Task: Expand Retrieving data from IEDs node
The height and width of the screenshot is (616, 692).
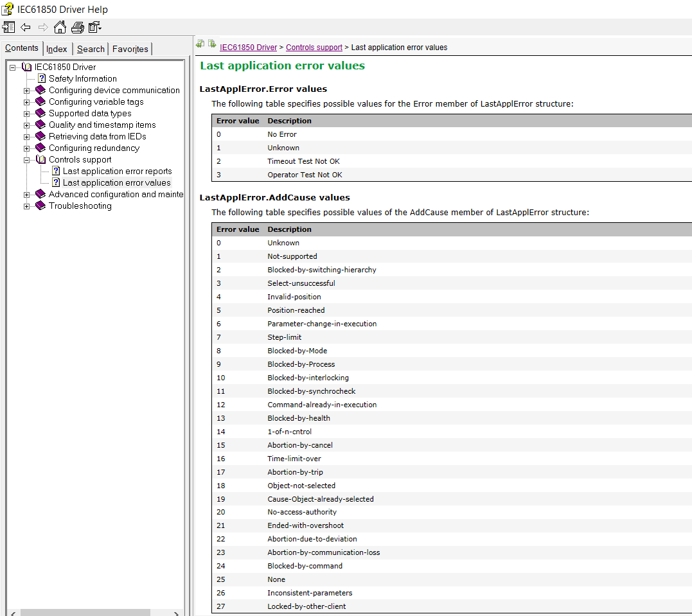Action: (x=26, y=137)
